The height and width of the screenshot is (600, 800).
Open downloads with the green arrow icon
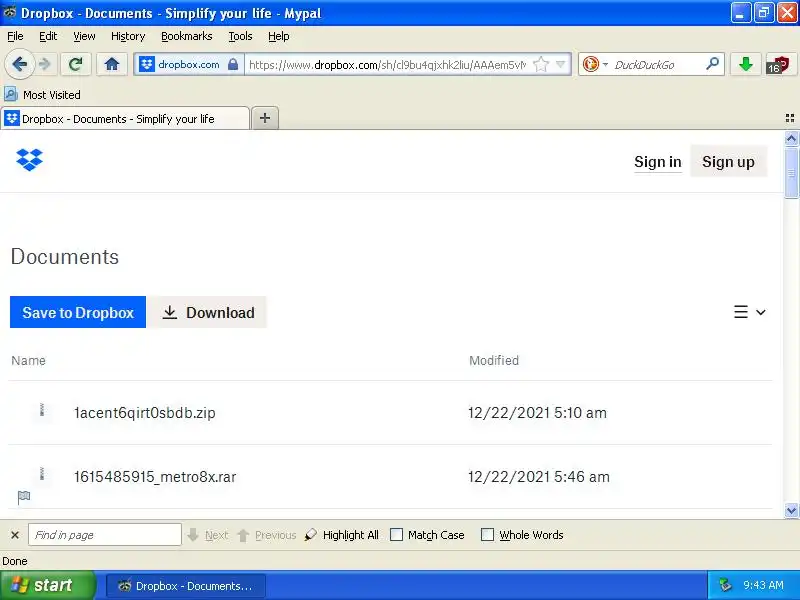click(x=745, y=64)
